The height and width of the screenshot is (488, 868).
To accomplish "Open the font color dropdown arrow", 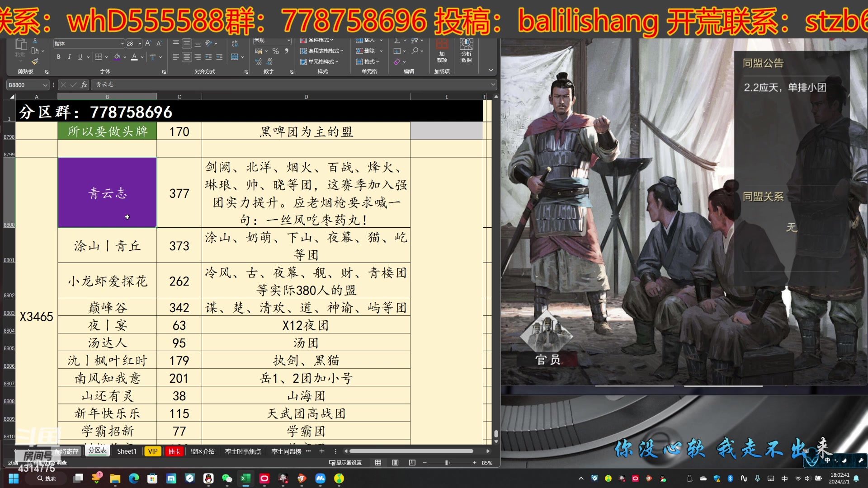I will [142, 57].
